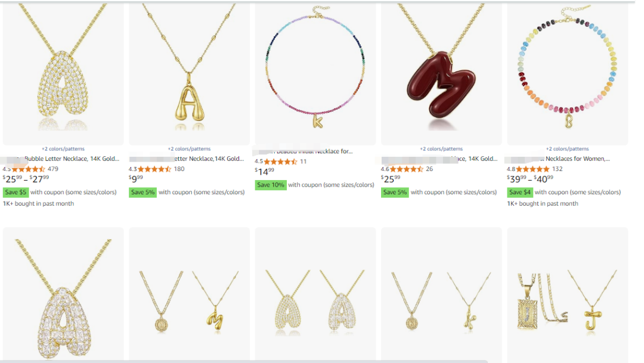
Task: Click the Beaded Initial Necklace for... title
Action: 315,151
